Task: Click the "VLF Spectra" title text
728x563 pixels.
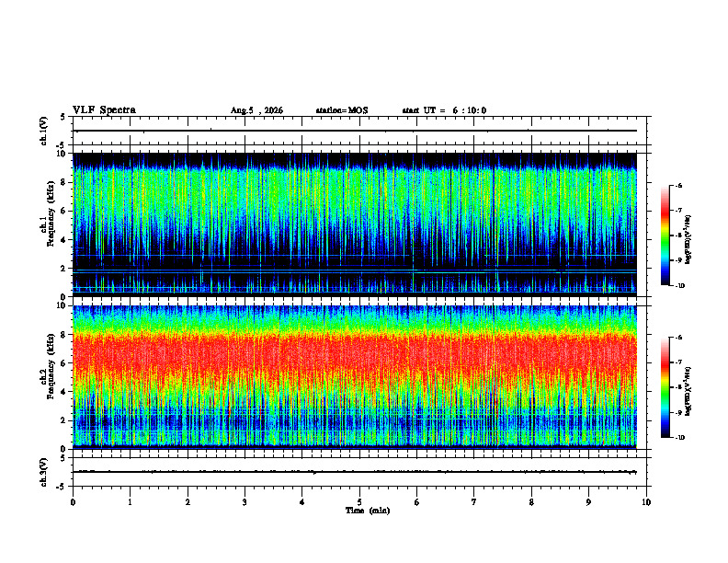Action: (x=104, y=110)
